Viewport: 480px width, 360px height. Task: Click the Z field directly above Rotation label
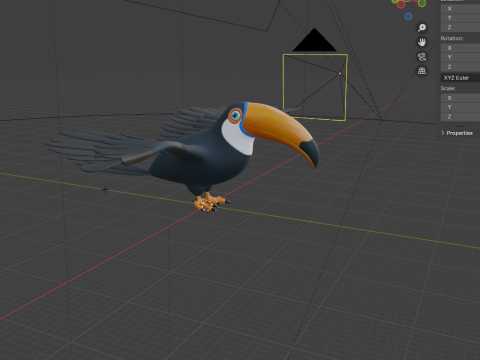(460, 27)
